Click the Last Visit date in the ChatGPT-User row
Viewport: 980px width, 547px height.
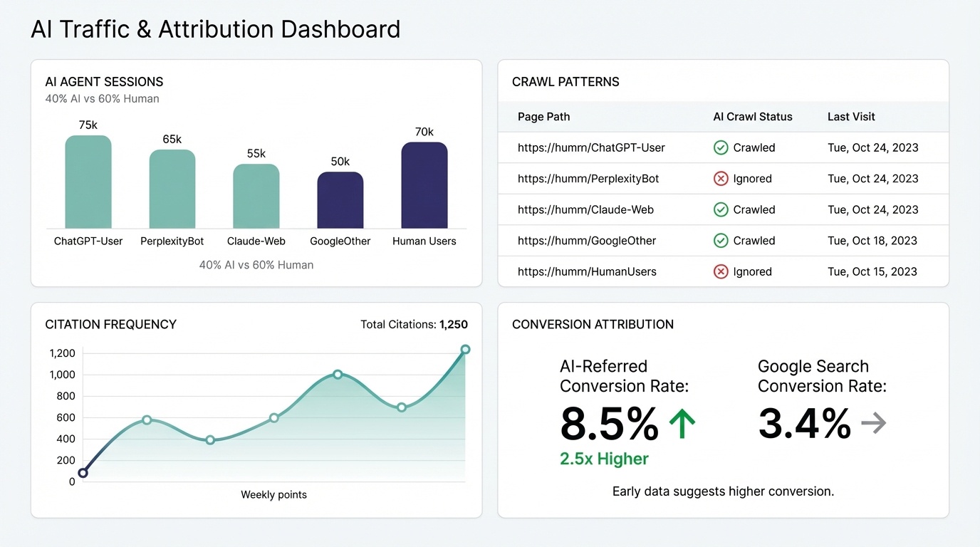873,147
